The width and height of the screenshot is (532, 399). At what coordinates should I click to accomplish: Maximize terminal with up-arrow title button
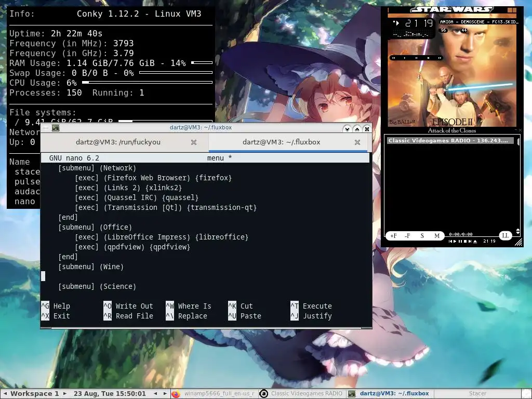[x=357, y=129]
